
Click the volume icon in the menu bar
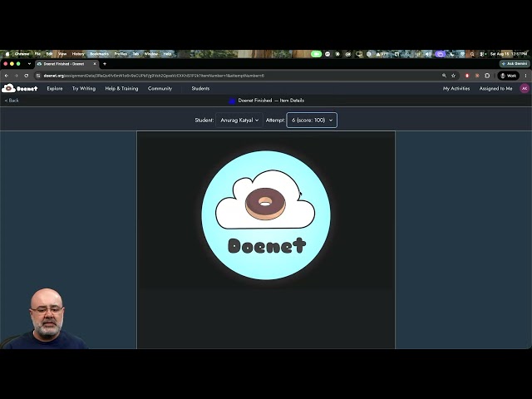click(x=428, y=54)
